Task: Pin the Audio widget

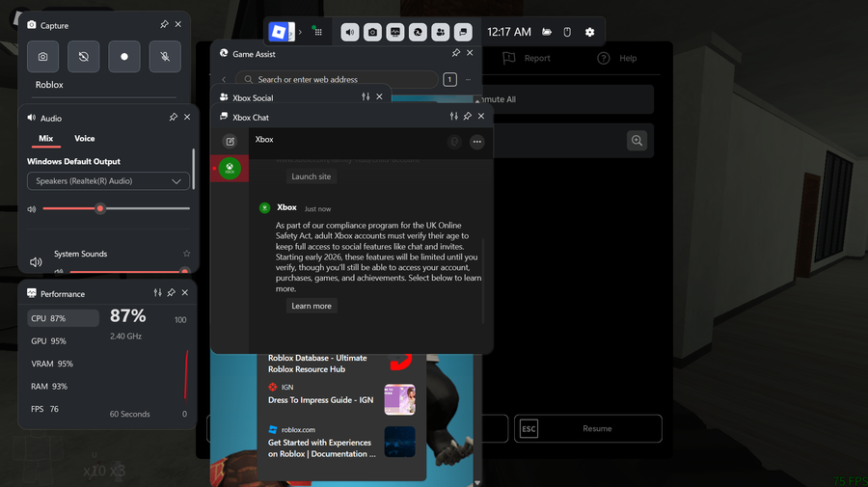Action: (174, 118)
